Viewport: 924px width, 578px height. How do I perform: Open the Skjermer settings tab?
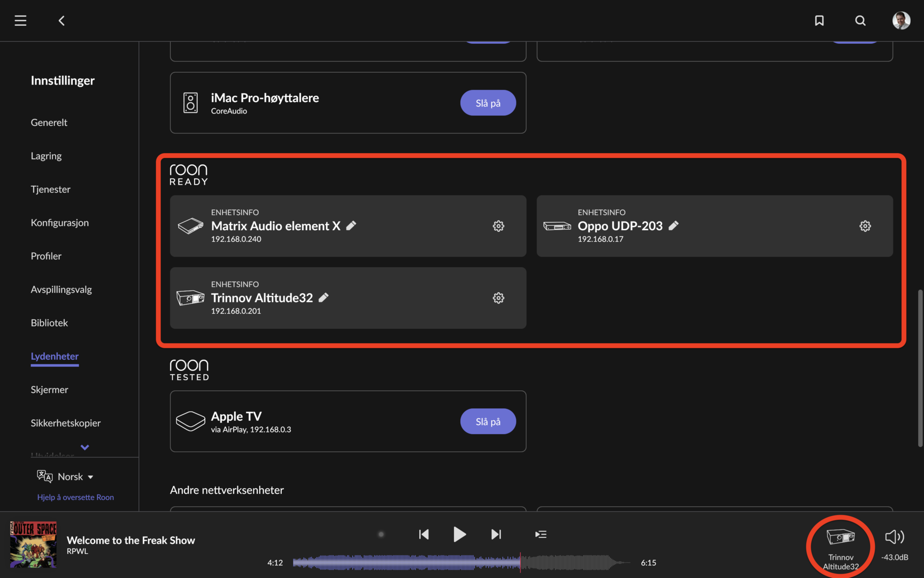pos(49,390)
